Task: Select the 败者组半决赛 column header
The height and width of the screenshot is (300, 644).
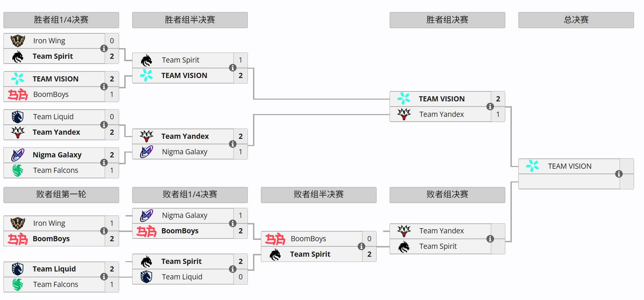Action: 319,195
